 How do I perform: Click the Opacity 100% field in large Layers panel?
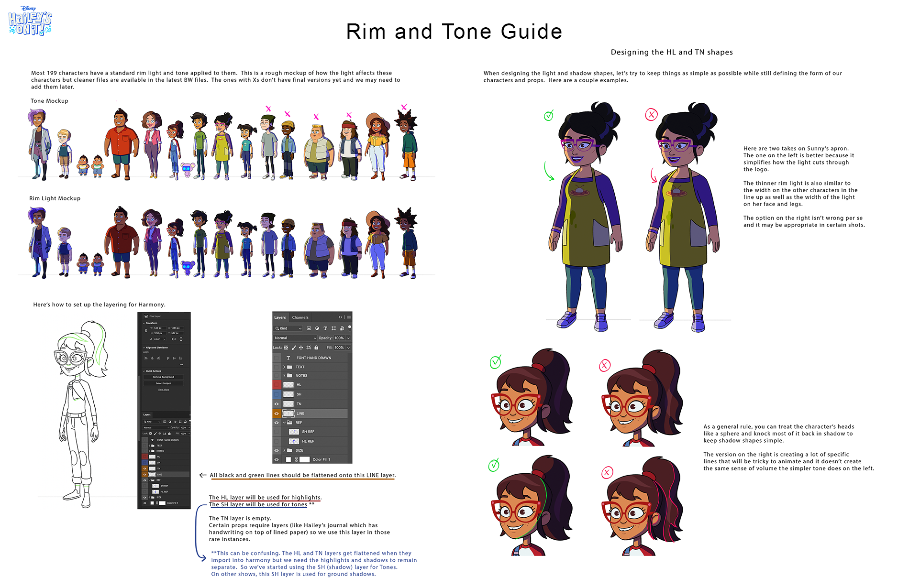(340, 338)
